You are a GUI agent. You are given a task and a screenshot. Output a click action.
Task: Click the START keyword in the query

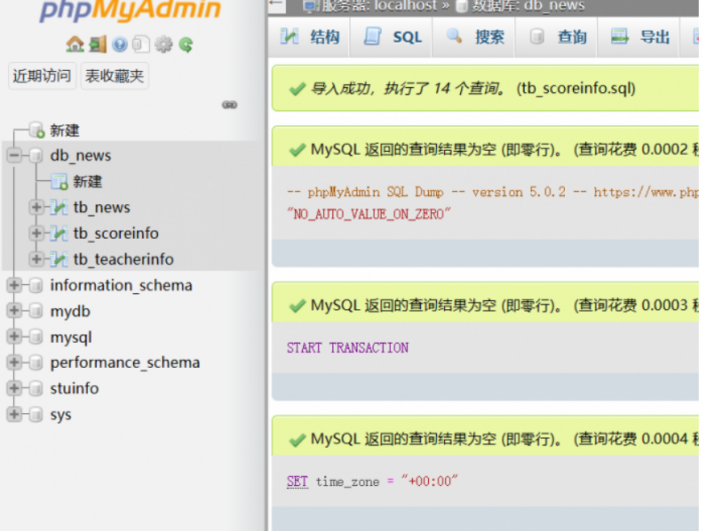coord(304,348)
